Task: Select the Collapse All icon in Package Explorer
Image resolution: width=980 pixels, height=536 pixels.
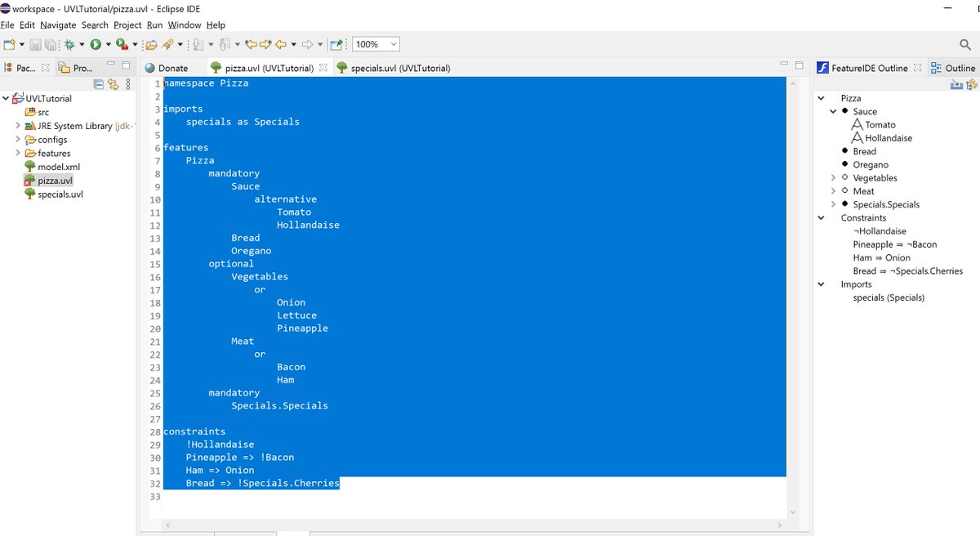Action: pos(97,84)
